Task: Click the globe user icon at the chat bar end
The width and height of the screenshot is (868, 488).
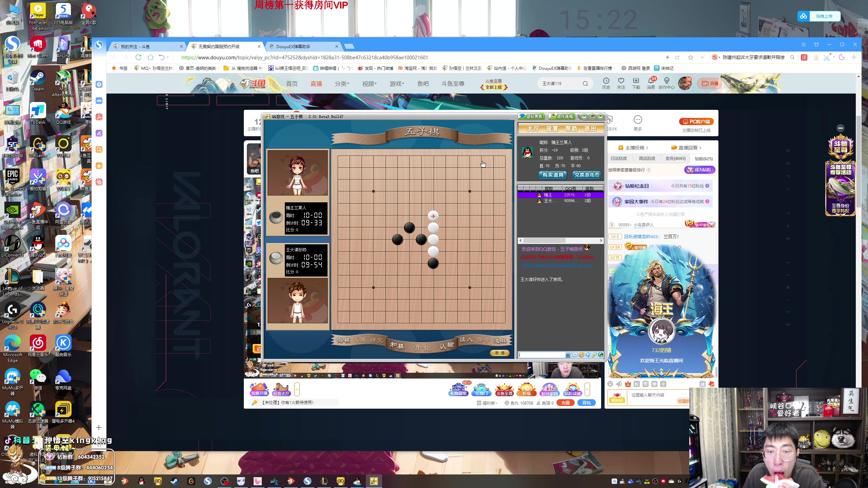Action: coord(601,355)
